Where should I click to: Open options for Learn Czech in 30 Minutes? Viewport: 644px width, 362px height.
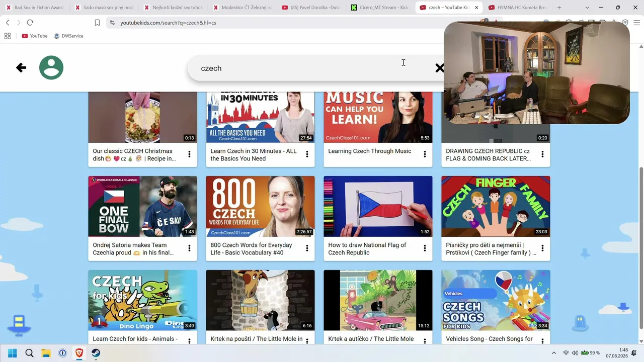307,154
